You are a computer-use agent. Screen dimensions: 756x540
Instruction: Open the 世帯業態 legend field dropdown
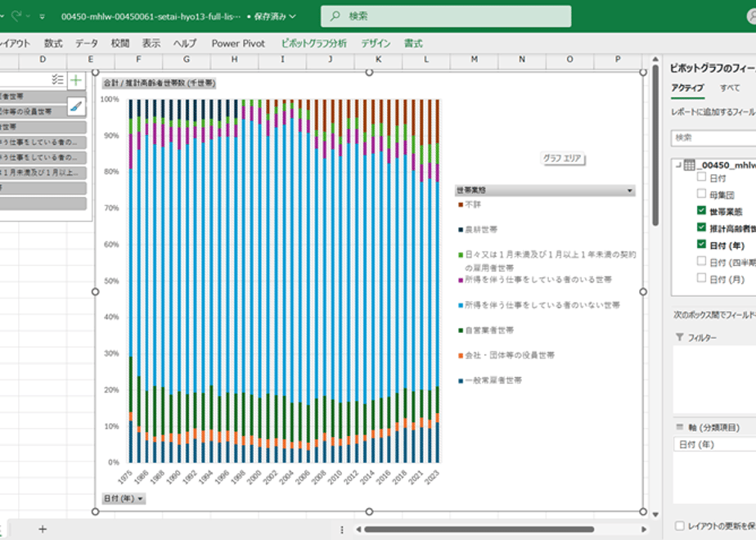click(629, 191)
